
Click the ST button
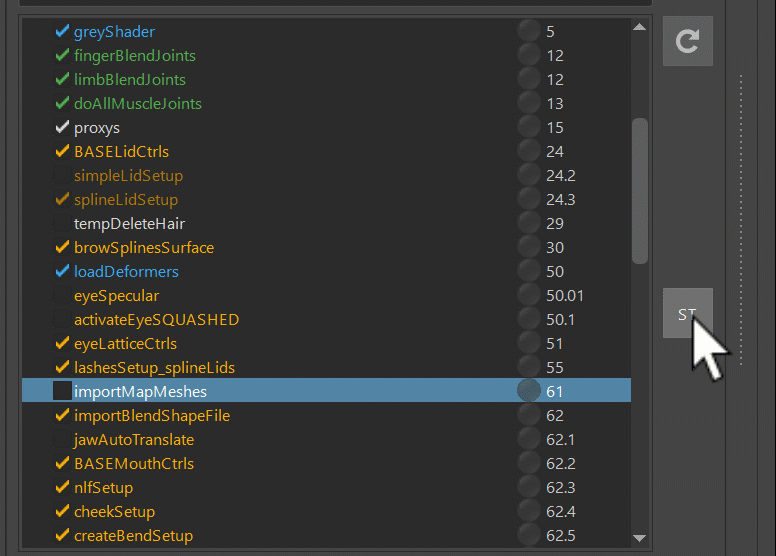(687, 313)
